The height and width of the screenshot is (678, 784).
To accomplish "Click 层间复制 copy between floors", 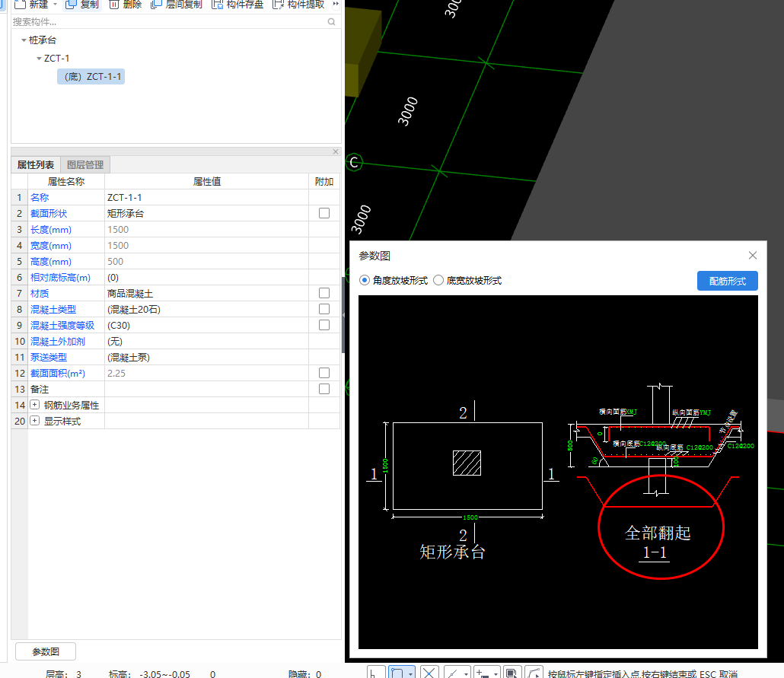I will 176,5.
